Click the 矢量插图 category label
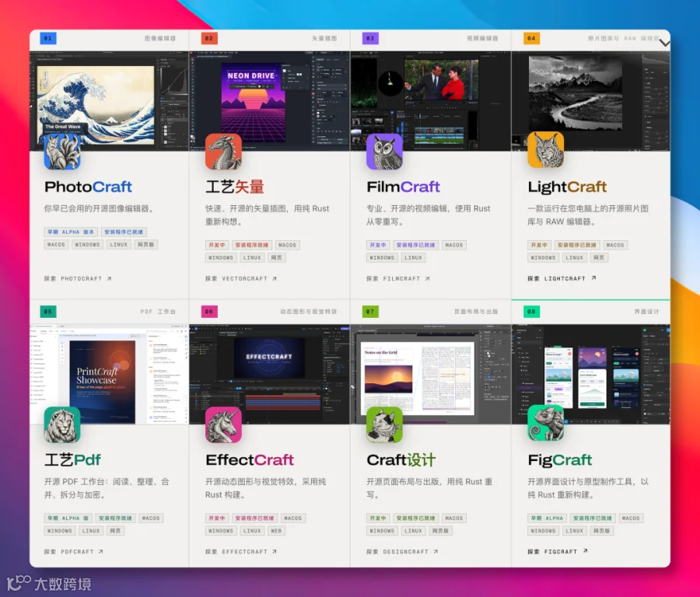 point(324,38)
